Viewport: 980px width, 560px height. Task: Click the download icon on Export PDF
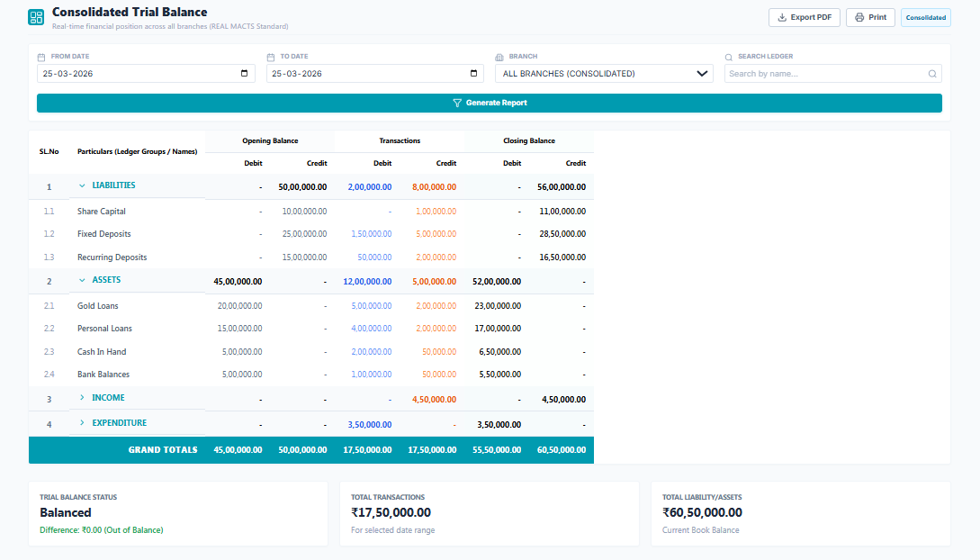782,17
